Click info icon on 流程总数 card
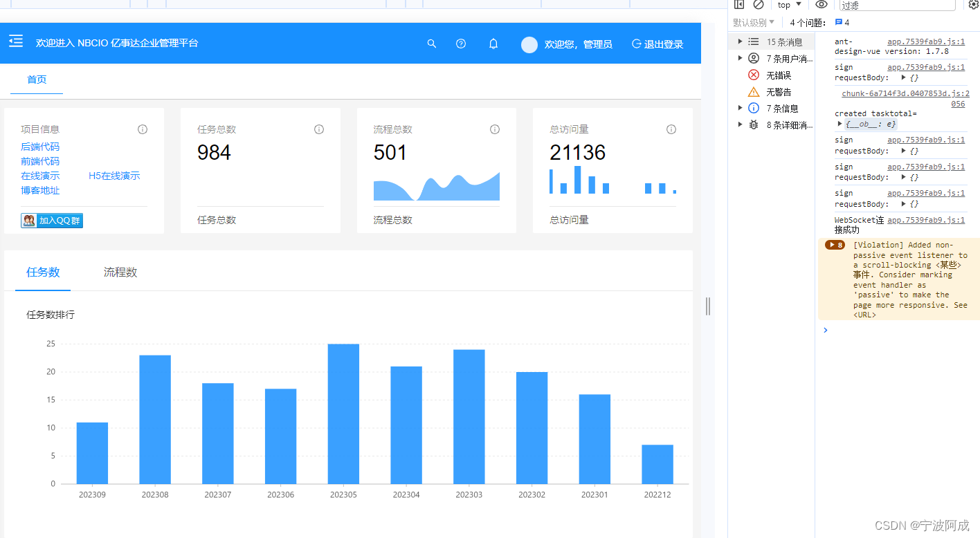Screen dimensions: 980x538 [x=495, y=129]
